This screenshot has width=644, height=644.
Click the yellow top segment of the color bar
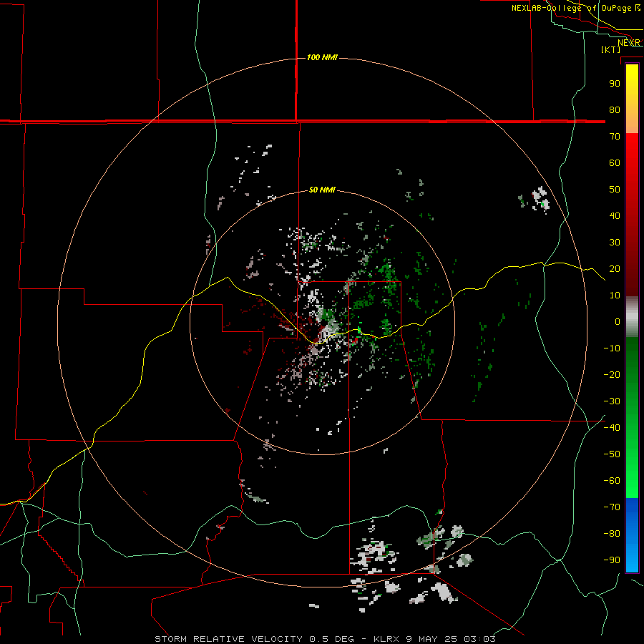[632, 99]
